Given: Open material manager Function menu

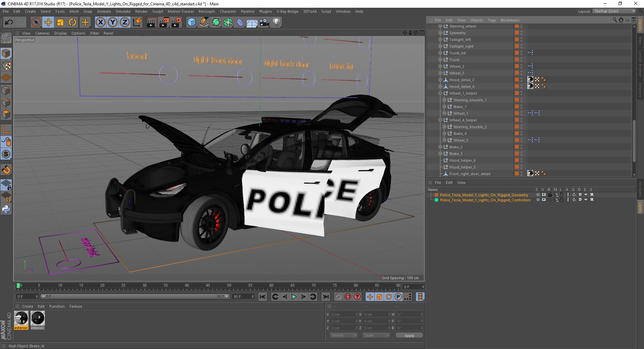Looking at the screenshot, I should click(57, 306).
